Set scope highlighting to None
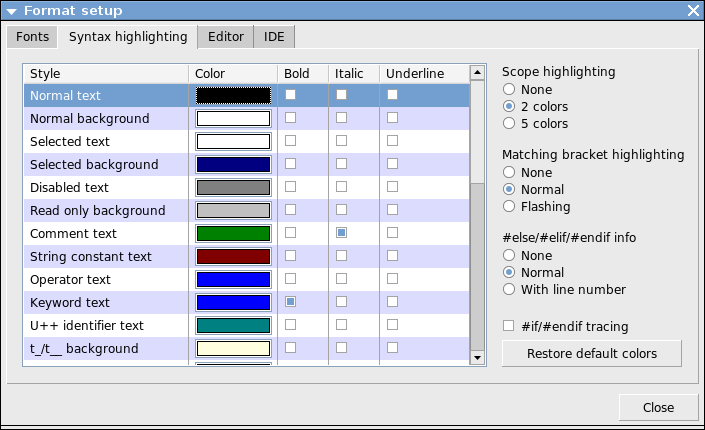Screen dimensions: 705x430 tap(509, 90)
